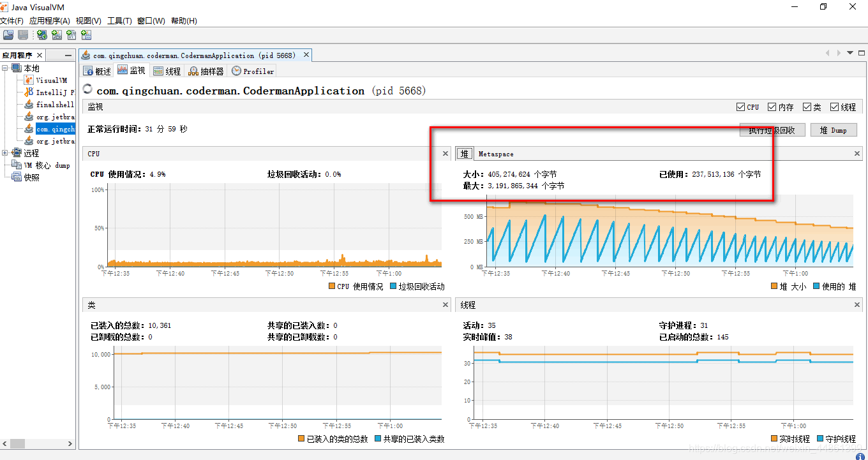Click the VM 核心 dump icon

[x=17, y=165]
